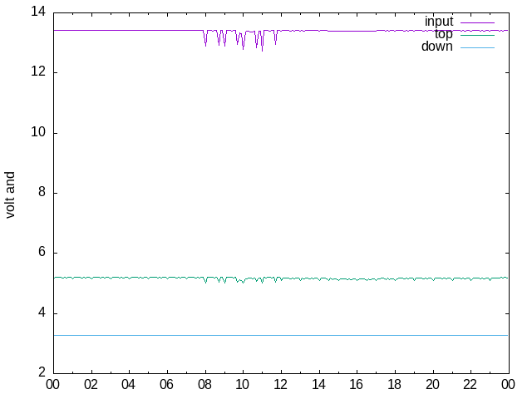Click the purple line's dip at hour 08
This screenshot has height=399, width=532.
coord(206,44)
